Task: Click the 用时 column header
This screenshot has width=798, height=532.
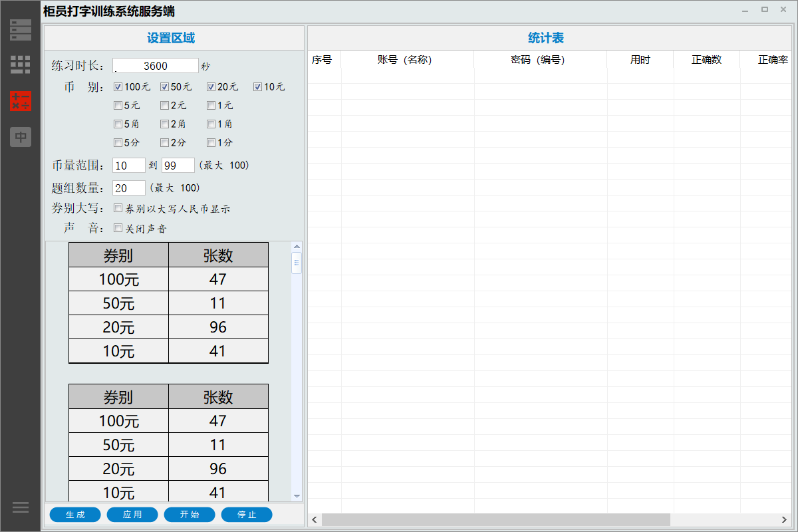Action: tap(640, 60)
